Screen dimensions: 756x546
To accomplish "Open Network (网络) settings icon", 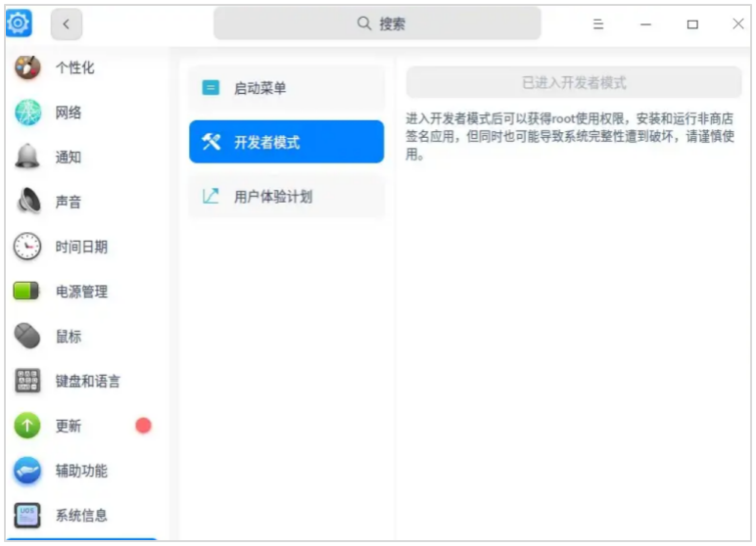I will (27, 113).
